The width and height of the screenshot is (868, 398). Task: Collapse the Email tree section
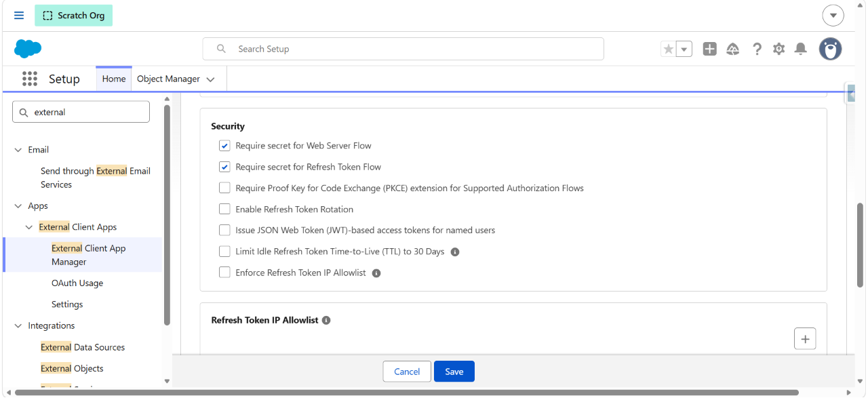coord(18,150)
